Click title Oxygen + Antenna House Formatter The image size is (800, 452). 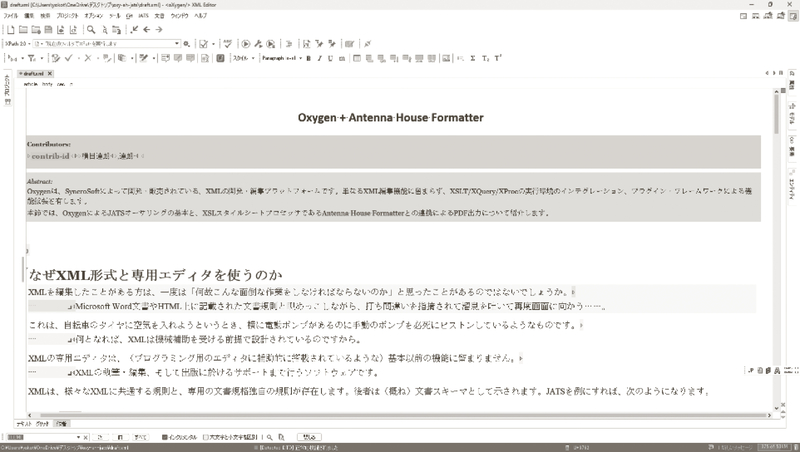tap(391, 118)
